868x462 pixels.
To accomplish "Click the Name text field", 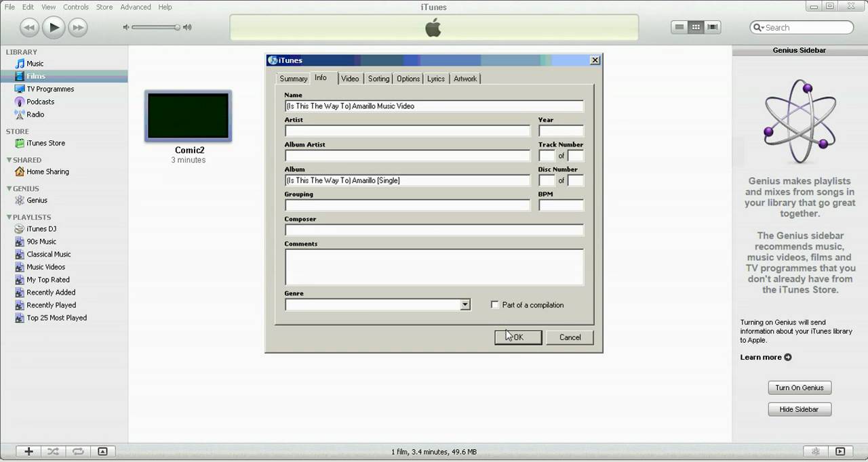I will pyautogui.click(x=434, y=106).
